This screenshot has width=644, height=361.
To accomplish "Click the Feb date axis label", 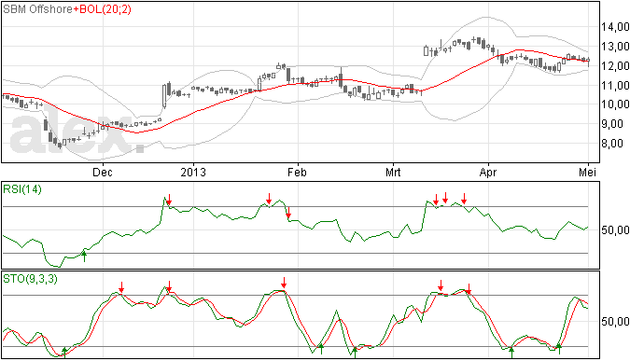I will pos(297,172).
